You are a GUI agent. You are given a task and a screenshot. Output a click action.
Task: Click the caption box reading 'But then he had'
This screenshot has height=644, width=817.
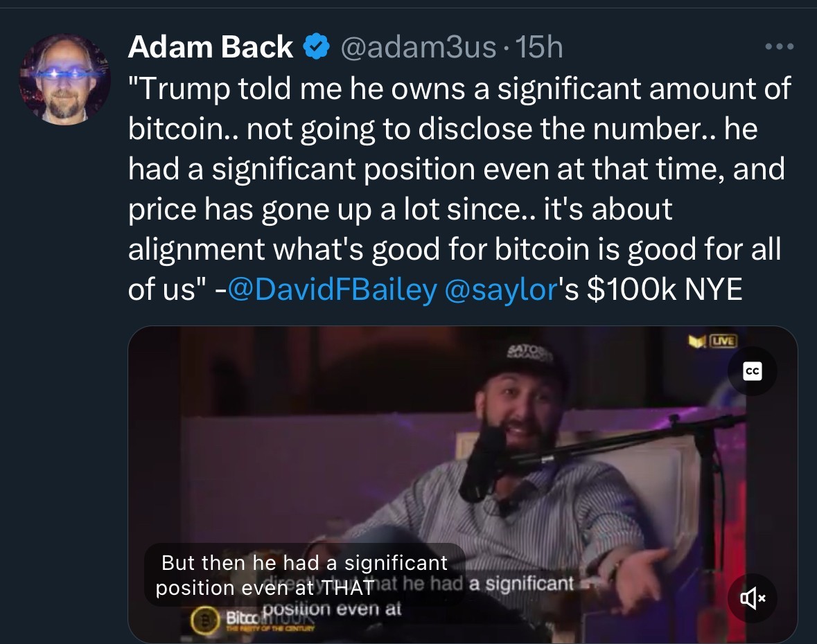pyautogui.click(x=304, y=575)
